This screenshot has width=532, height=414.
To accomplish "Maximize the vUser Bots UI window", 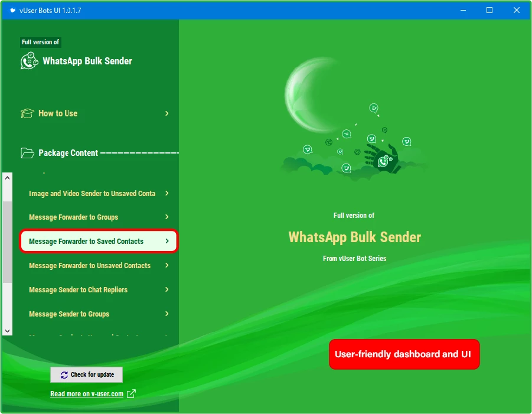I will tap(489, 10).
